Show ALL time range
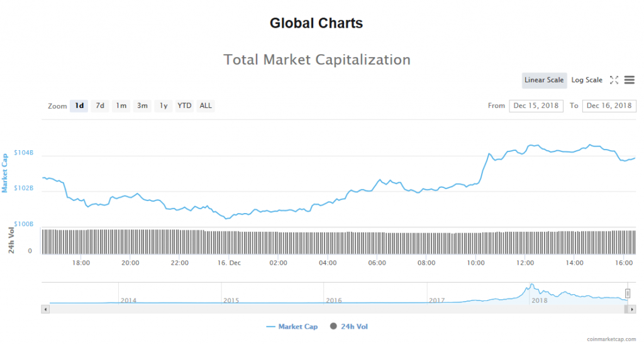 (x=206, y=106)
